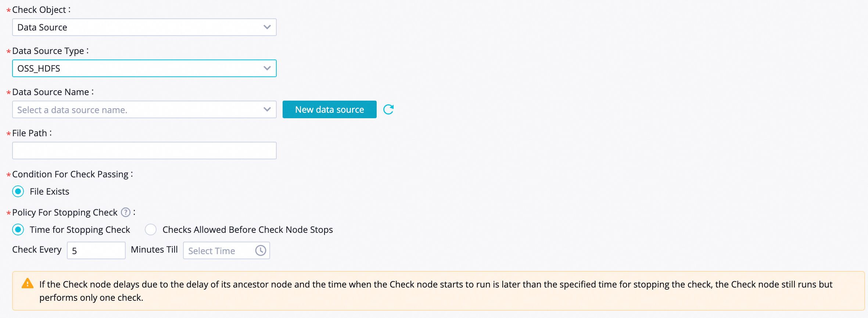Click the refresh data source icon
The image size is (868, 318).
(x=388, y=109)
